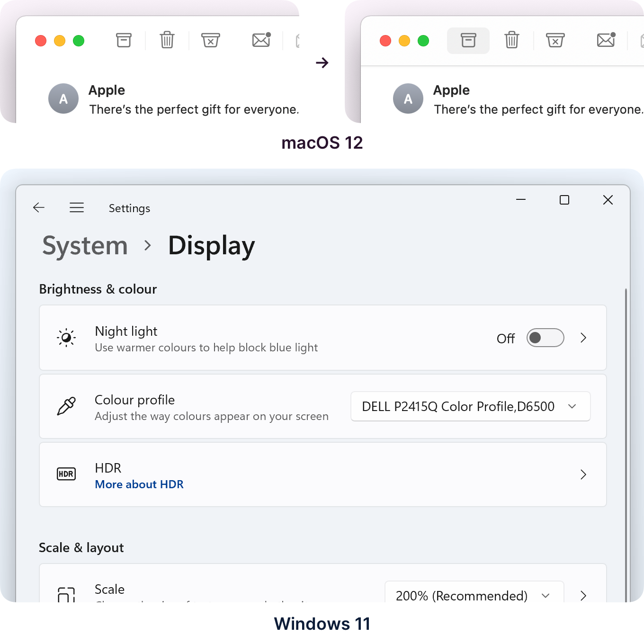The image size is (644, 644).
Task: Click green zoom light in left Mail window
Action: pos(79,41)
